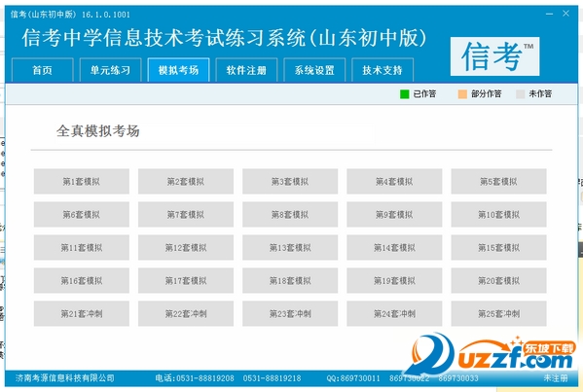Choose 第9套模拟 button

point(394,214)
